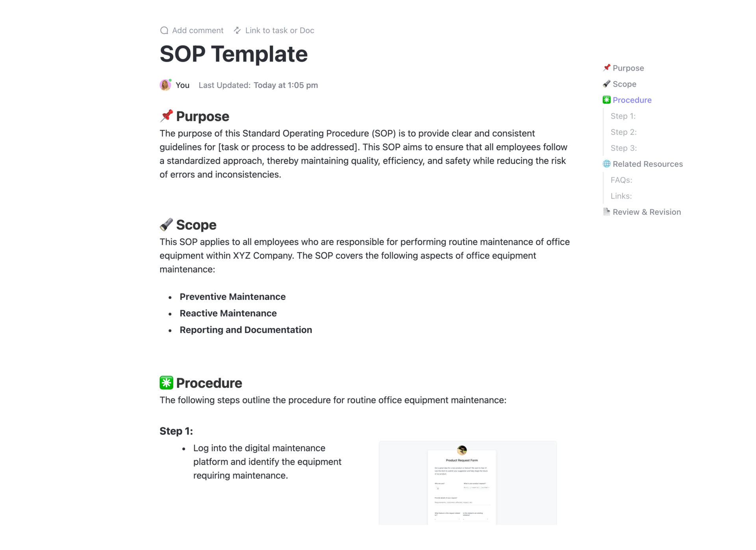Navigate to Related Resources via the outline
The height and width of the screenshot is (550, 756).
pyautogui.click(x=648, y=164)
